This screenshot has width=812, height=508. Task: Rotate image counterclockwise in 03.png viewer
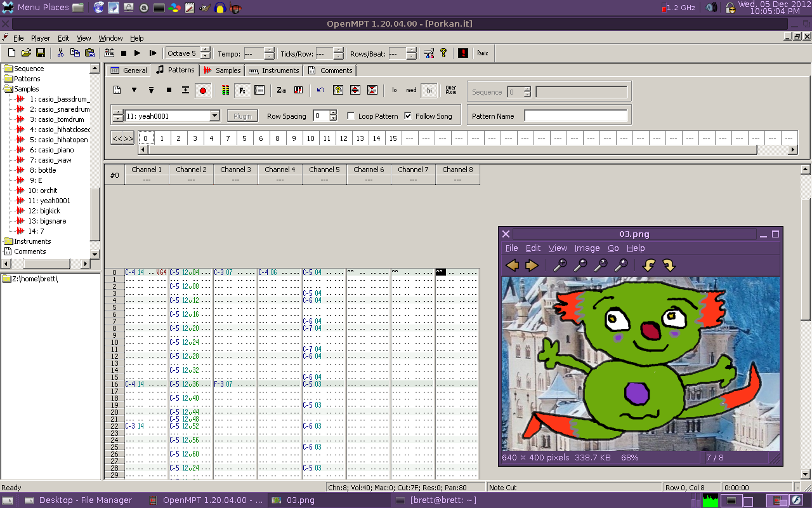pos(648,265)
